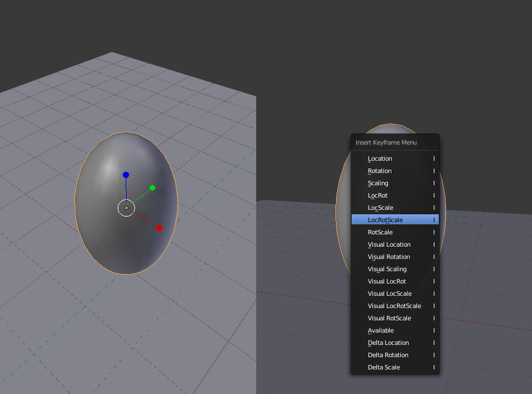Viewport: 532px width, 394px height.
Task: Insert a LocRotScale keyframe
Action: tap(385, 220)
